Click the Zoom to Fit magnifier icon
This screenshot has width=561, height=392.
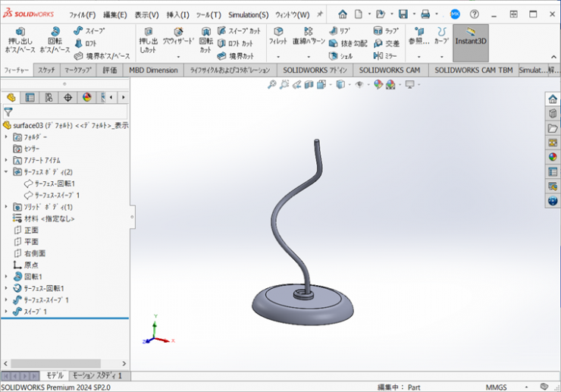point(271,85)
